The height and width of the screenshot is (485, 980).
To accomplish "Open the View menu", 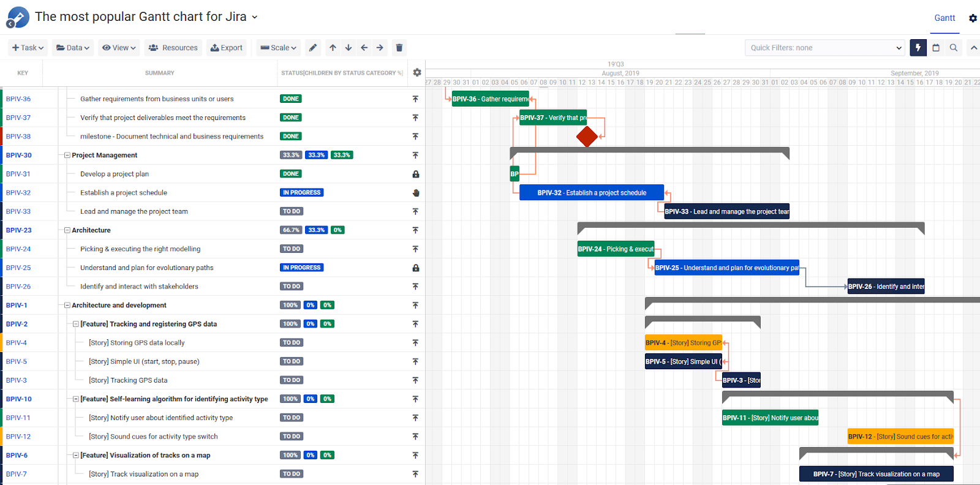I will point(119,48).
